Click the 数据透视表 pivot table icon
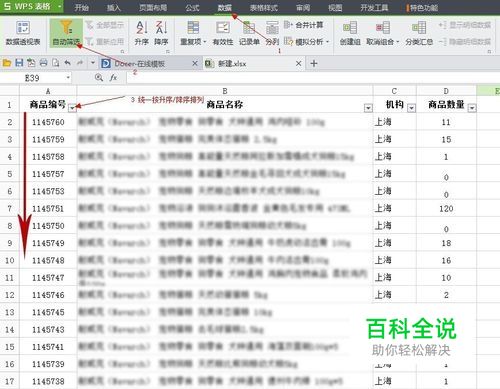This screenshot has width=500, height=389. [x=23, y=33]
